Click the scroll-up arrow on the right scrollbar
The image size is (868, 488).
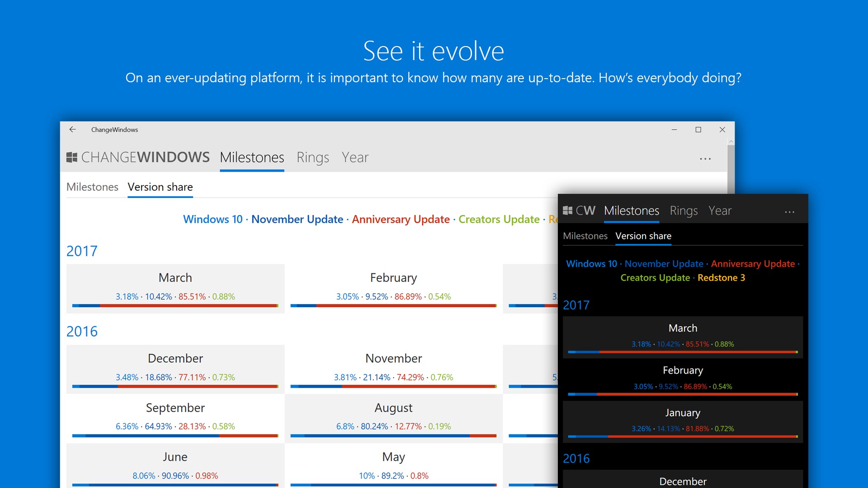(731, 141)
